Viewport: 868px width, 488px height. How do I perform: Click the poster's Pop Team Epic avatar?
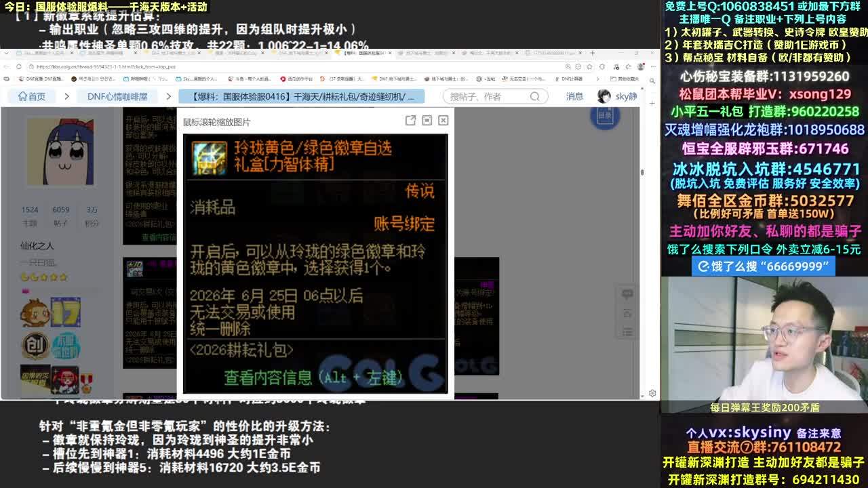pos(60,151)
